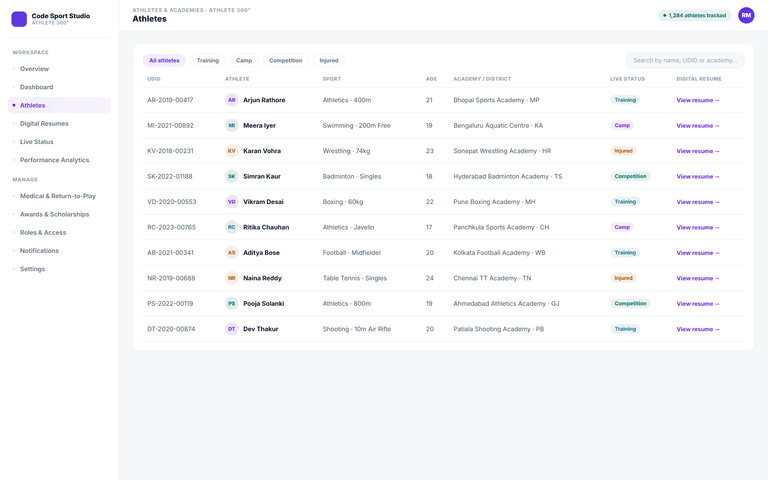The image size is (768, 480).
Task: Click Arjun Rathore's AR avatar
Action: 232,100
